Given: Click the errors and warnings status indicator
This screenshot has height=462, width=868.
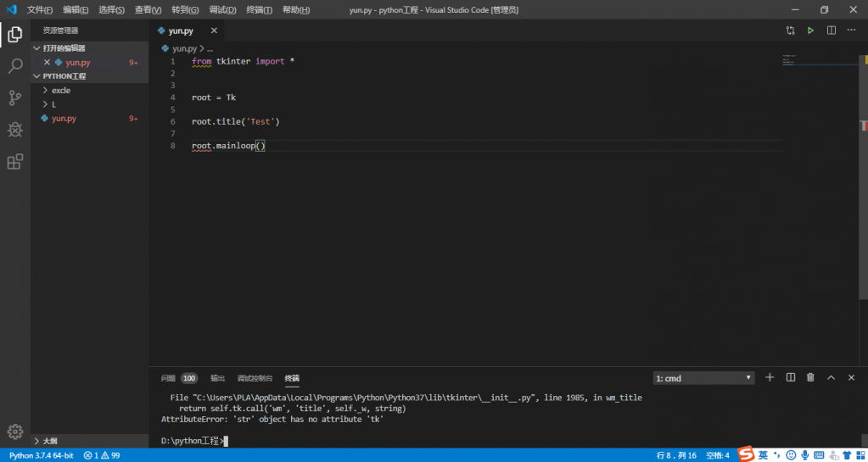Looking at the screenshot, I should pyautogui.click(x=101, y=455).
